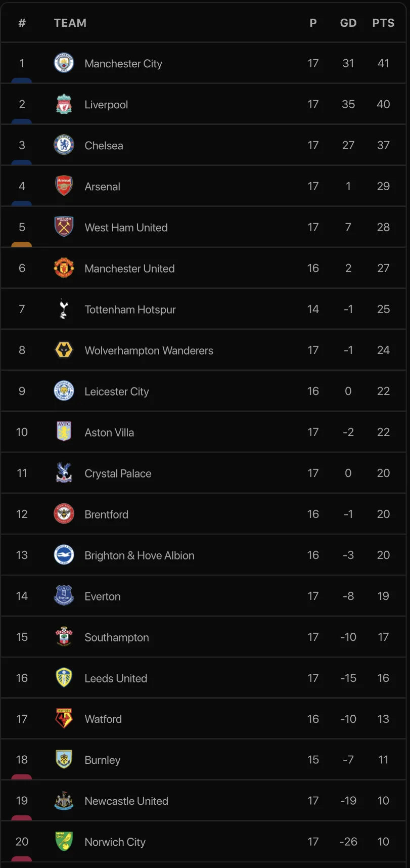Viewport: 410px width, 868px height.
Task: Click the West Ham United crest
Action: coord(64,227)
